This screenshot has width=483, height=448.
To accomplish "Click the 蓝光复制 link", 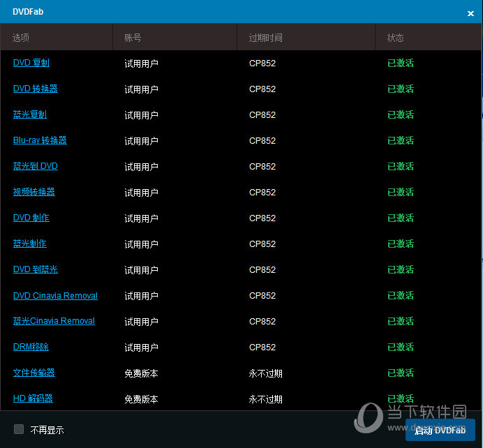I will tap(30, 114).
